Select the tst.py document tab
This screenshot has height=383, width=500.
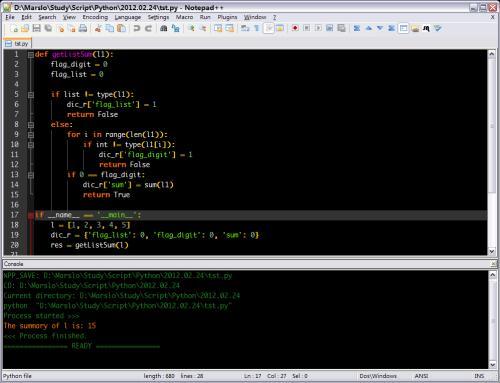(18, 44)
